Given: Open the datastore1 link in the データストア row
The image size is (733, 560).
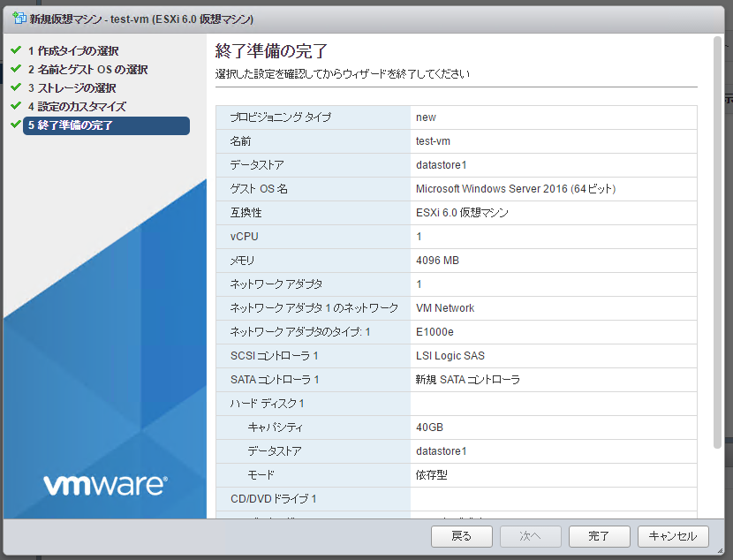Looking at the screenshot, I should pos(440,164).
